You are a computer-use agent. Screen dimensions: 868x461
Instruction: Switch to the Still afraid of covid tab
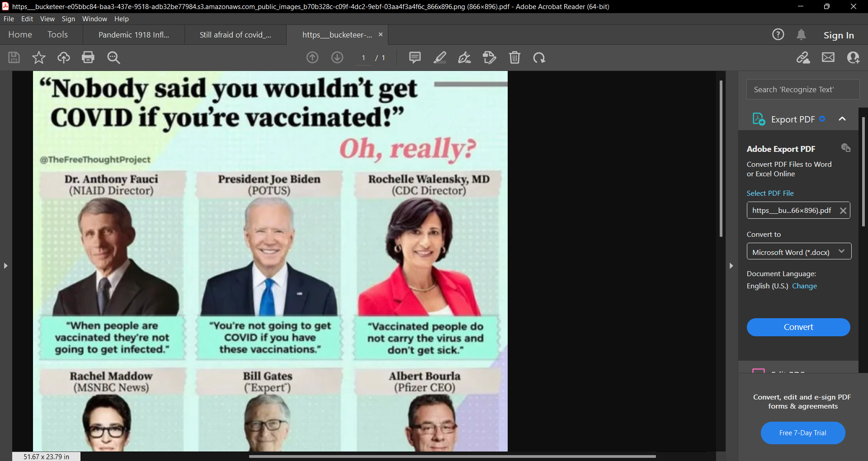[x=236, y=35]
